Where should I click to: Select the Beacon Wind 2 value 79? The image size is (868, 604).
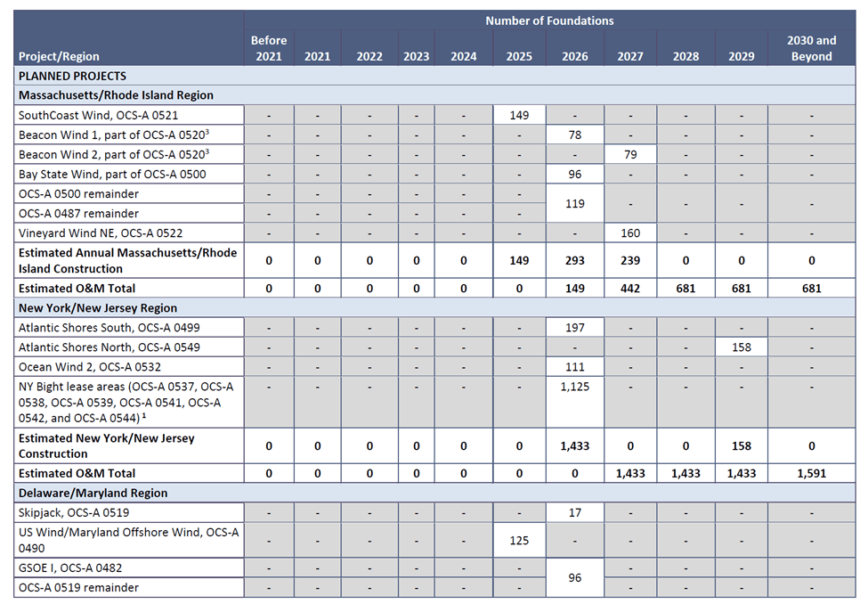pyautogui.click(x=629, y=154)
